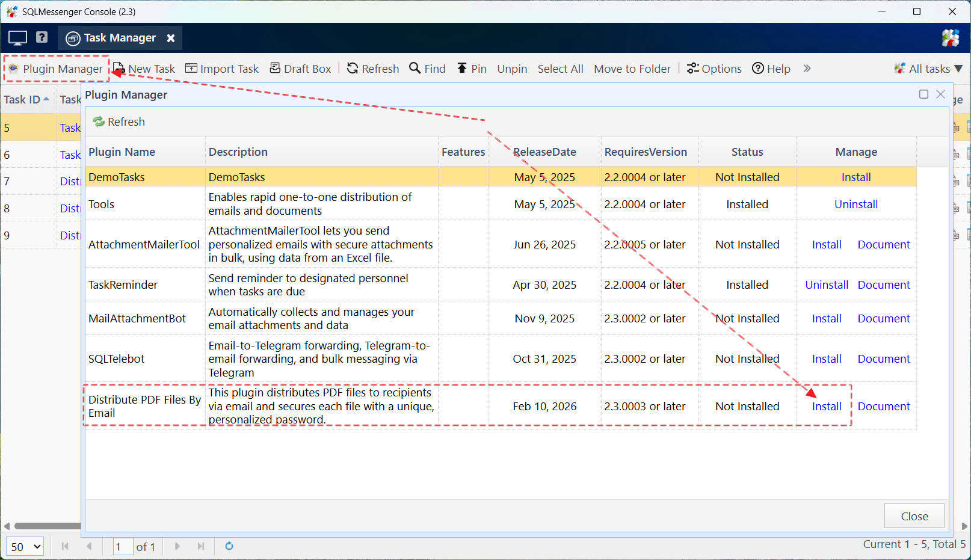Click the page number input field

click(x=123, y=546)
